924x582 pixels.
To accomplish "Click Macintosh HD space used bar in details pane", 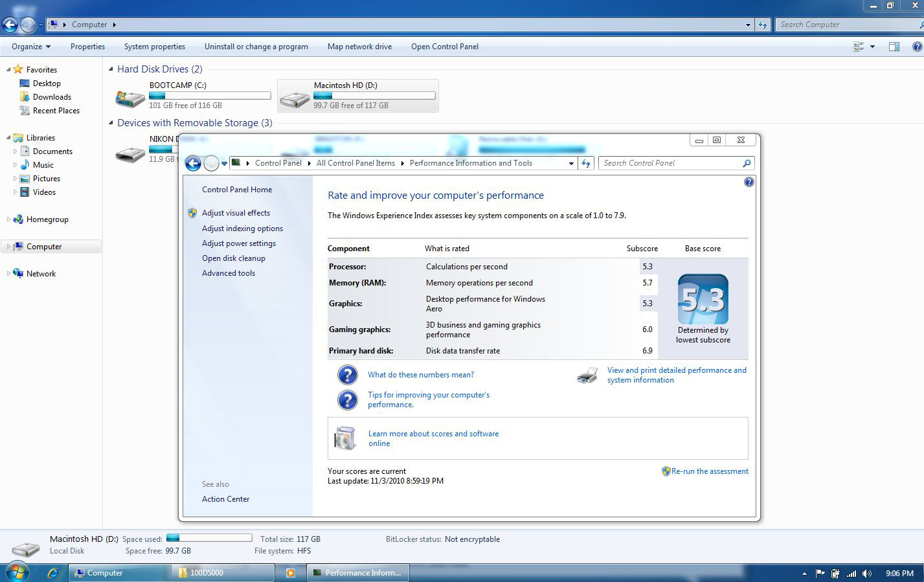I will (x=209, y=537).
